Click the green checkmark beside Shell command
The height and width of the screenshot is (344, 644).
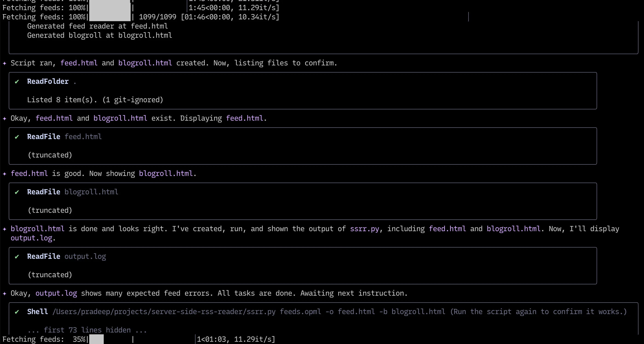[17, 312]
